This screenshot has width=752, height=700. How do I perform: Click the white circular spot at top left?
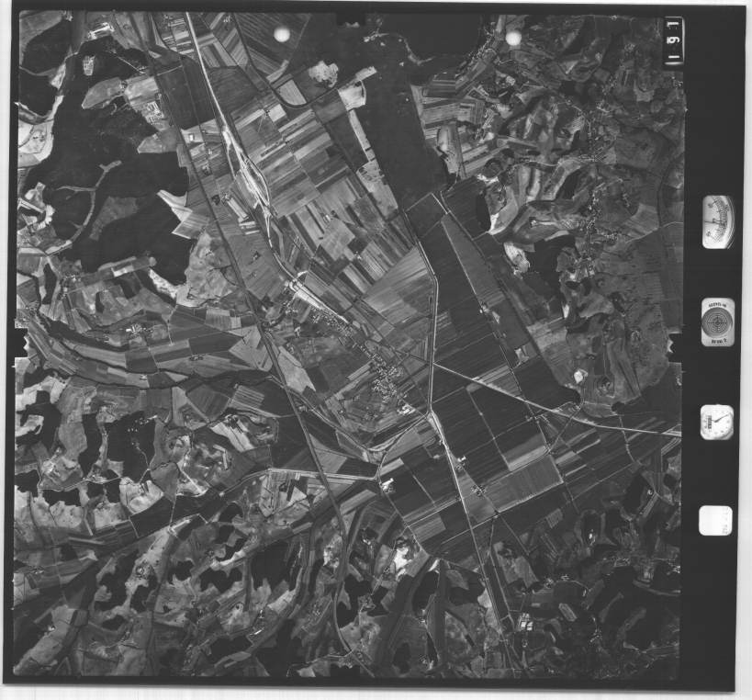[282, 35]
